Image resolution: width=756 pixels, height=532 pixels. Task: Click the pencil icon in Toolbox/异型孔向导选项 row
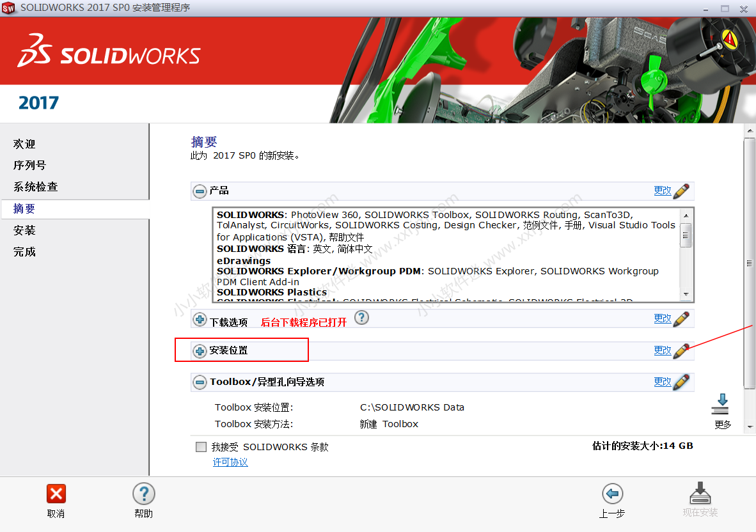(x=681, y=382)
